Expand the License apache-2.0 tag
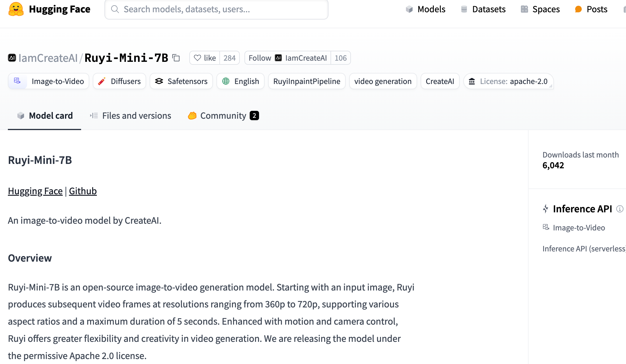The height and width of the screenshot is (364, 626). tap(508, 81)
